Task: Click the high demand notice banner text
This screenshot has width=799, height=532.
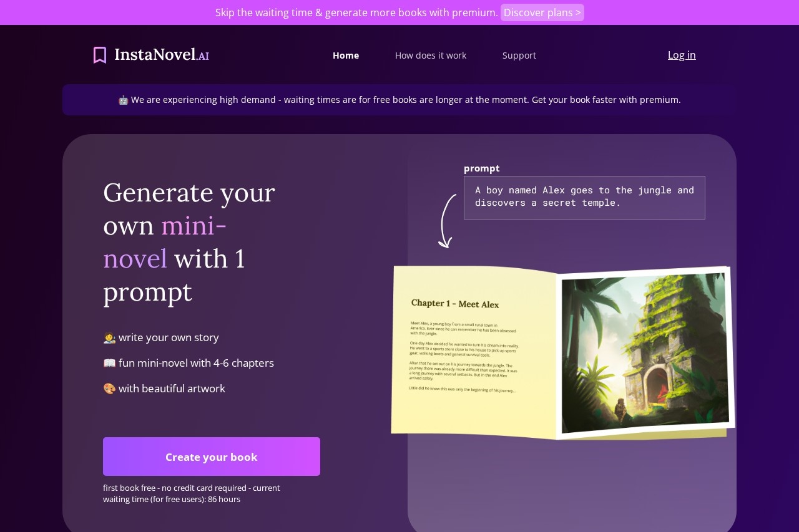Action: coord(406,100)
